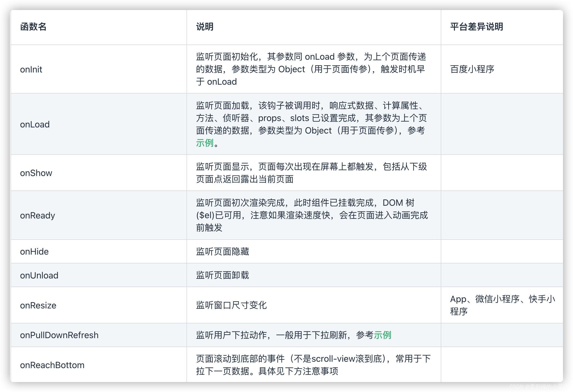Click the 监听窗口尺寸变化 description text
This screenshot has width=573, height=392.
(231, 305)
